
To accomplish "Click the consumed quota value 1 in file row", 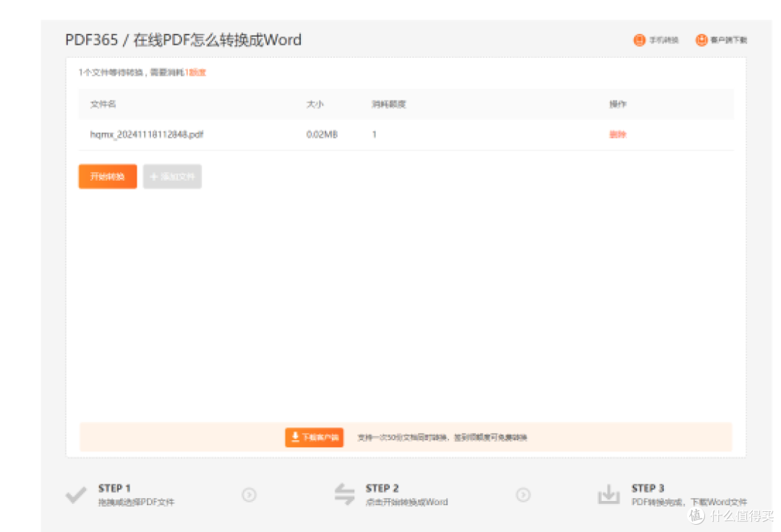I will 374,134.
